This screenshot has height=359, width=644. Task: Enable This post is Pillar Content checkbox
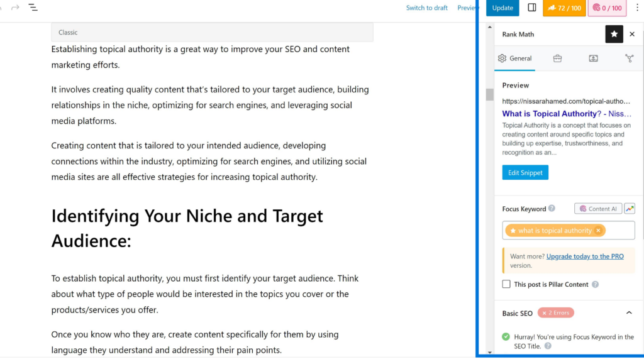[x=506, y=284]
